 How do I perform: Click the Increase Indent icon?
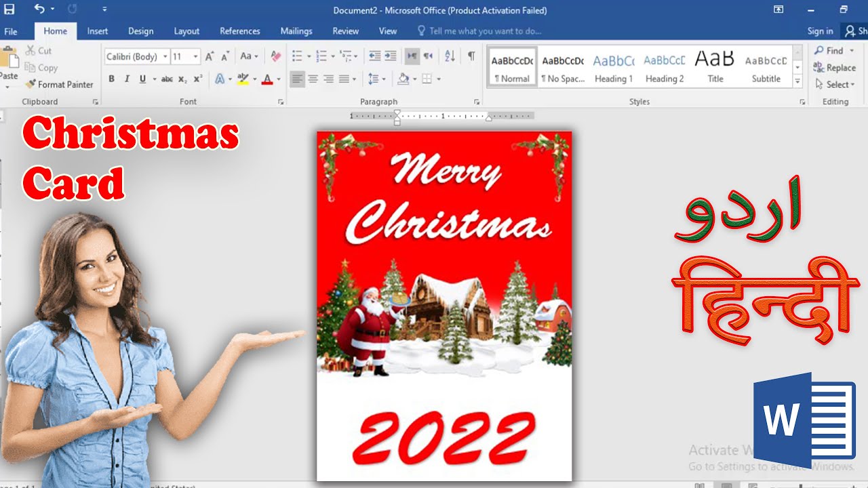[391, 57]
